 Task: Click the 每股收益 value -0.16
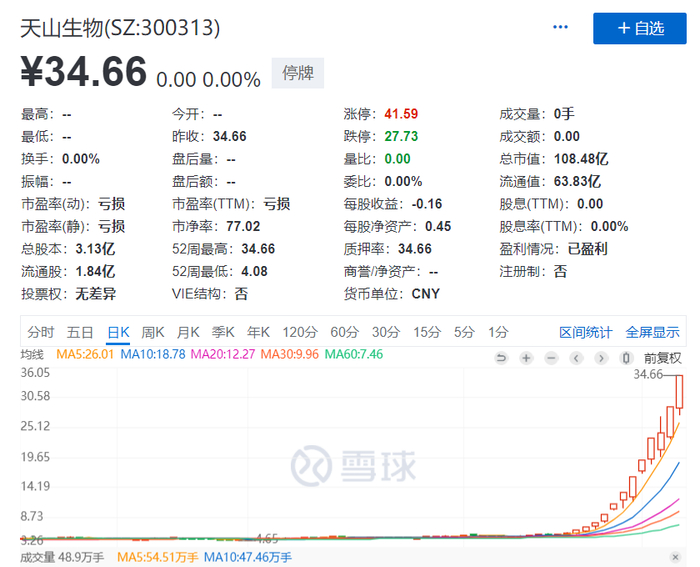tap(427, 204)
